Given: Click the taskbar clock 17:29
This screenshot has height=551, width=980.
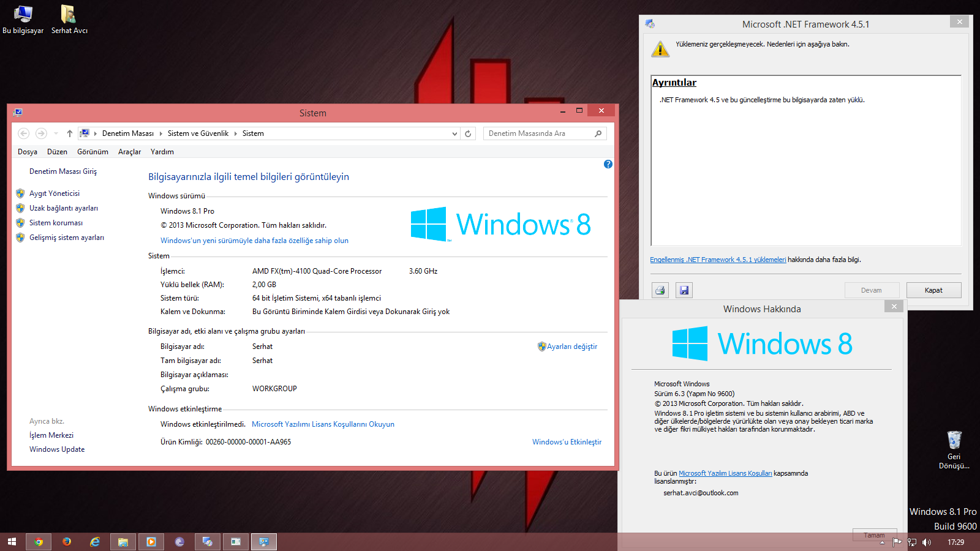Looking at the screenshot, I should tap(956, 542).
